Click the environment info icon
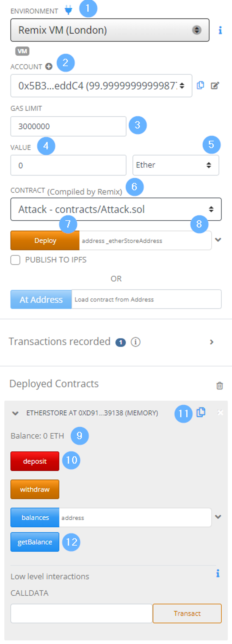Viewport: 232px width, 644px height. click(220, 30)
